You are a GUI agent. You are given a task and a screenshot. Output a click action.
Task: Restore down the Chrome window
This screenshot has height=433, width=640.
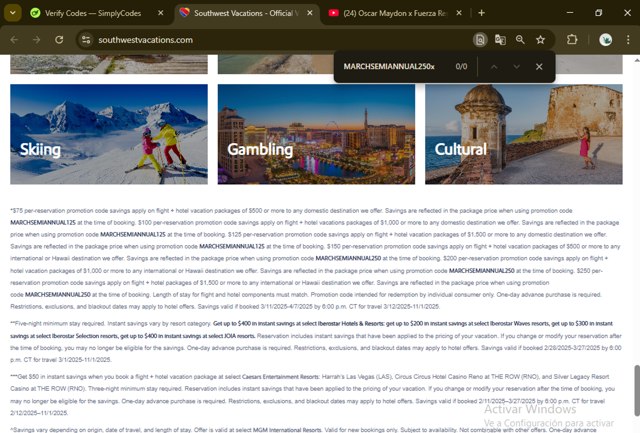[x=598, y=13]
